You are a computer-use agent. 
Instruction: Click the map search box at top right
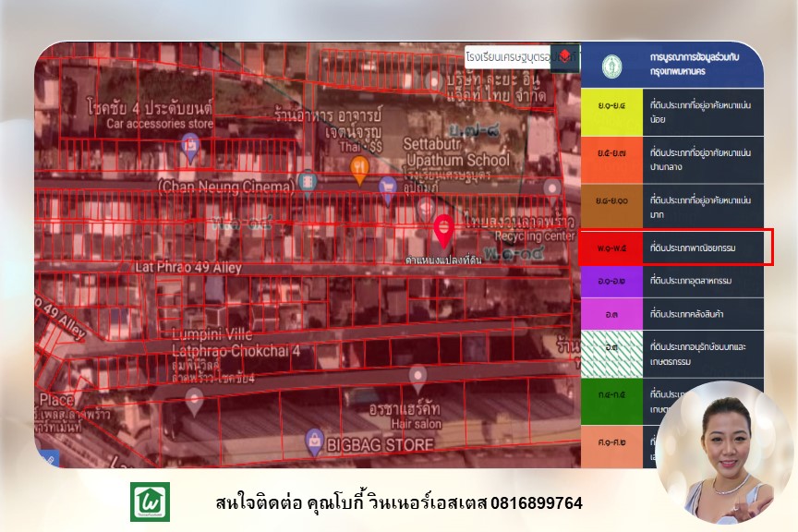click(508, 56)
